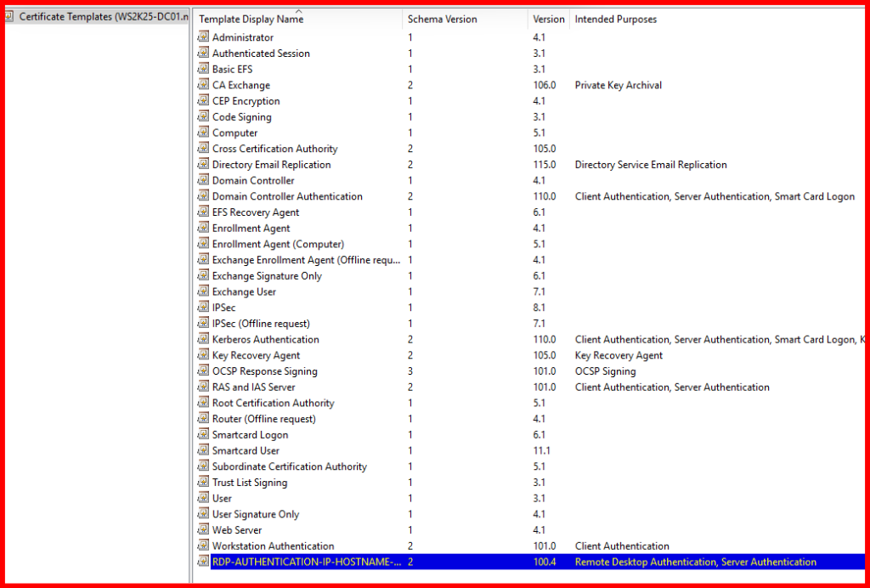
Task: Click version 115.0 of Directory Email Replication
Action: click(545, 165)
